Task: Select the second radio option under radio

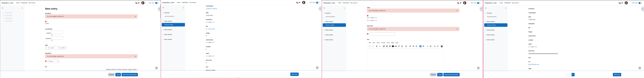Action: pos(367,21)
